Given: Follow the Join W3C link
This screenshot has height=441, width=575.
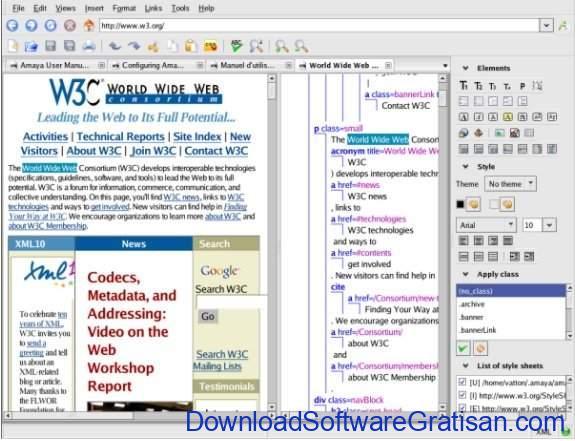Looking at the screenshot, I should click(x=153, y=151).
